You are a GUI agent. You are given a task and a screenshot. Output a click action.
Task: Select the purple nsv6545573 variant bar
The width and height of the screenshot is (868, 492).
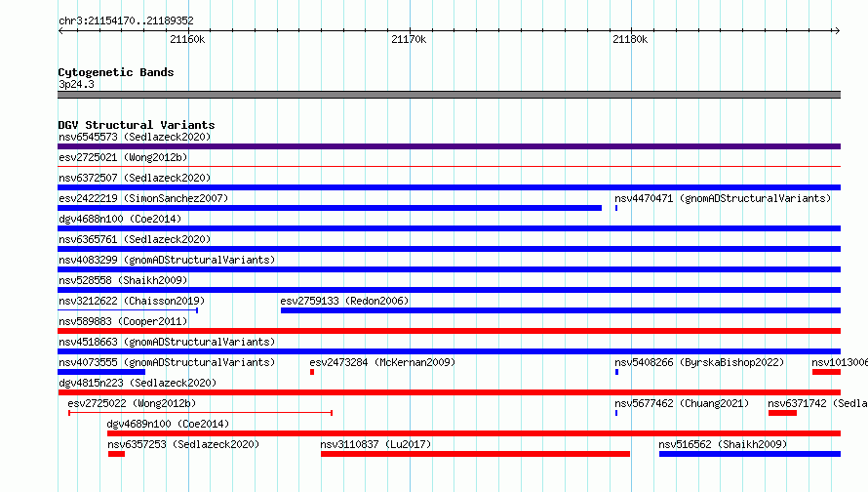449,146
